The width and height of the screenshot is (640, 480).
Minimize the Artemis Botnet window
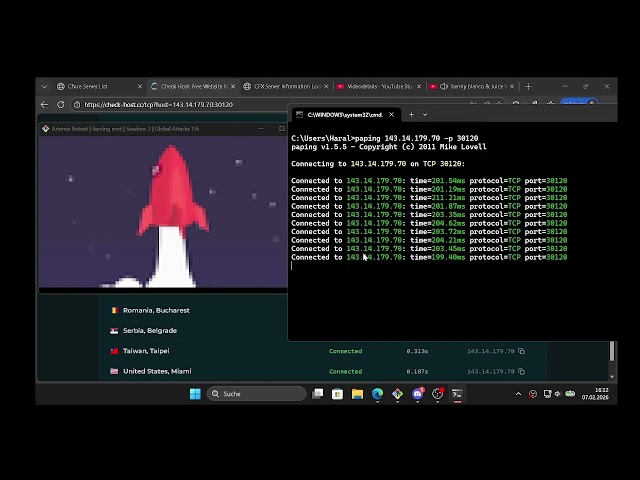(x=261, y=129)
